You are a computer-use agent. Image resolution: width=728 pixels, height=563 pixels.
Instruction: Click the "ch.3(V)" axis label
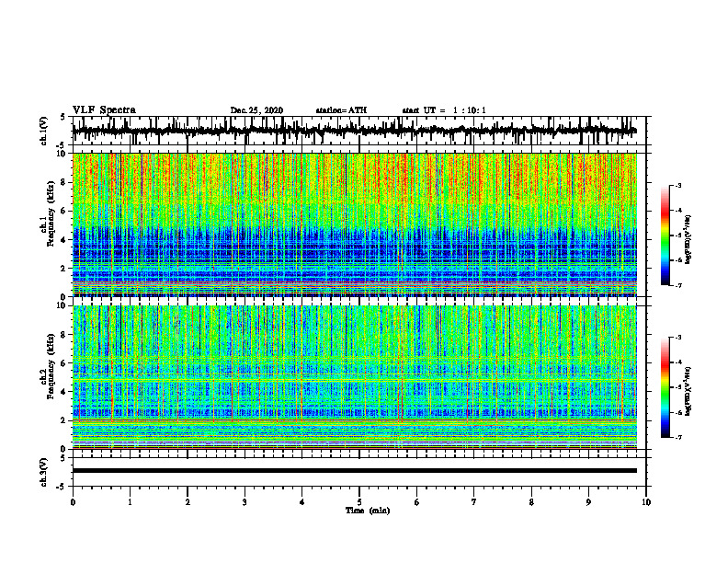(x=44, y=472)
